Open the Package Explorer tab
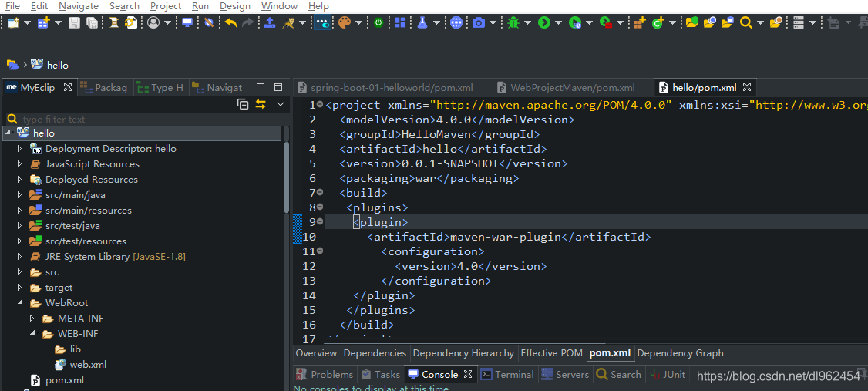Viewport: 868px width, 391px height. point(104,87)
